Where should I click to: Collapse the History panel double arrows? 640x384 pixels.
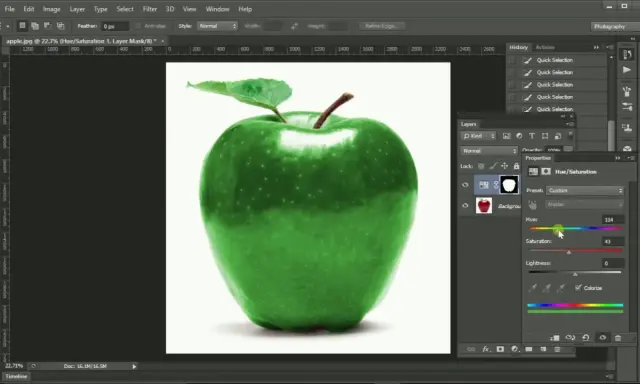[x=596, y=47]
